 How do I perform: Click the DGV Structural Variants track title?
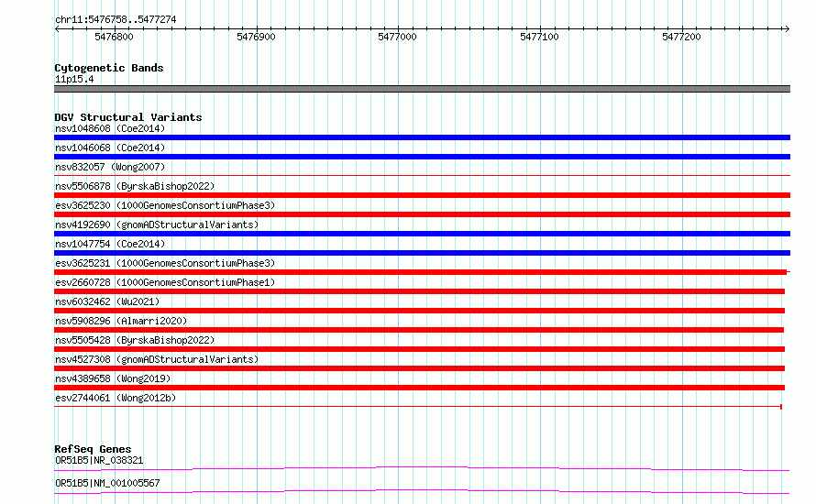pyautogui.click(x=128, y=117)
